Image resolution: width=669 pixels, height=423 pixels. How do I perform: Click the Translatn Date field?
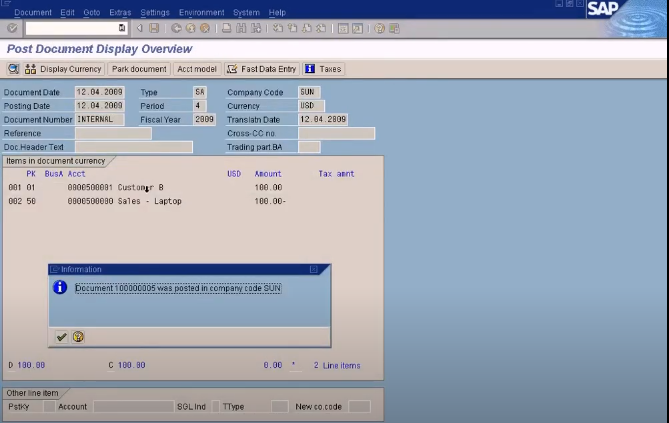pyautogui.click(x=323, y=120)
